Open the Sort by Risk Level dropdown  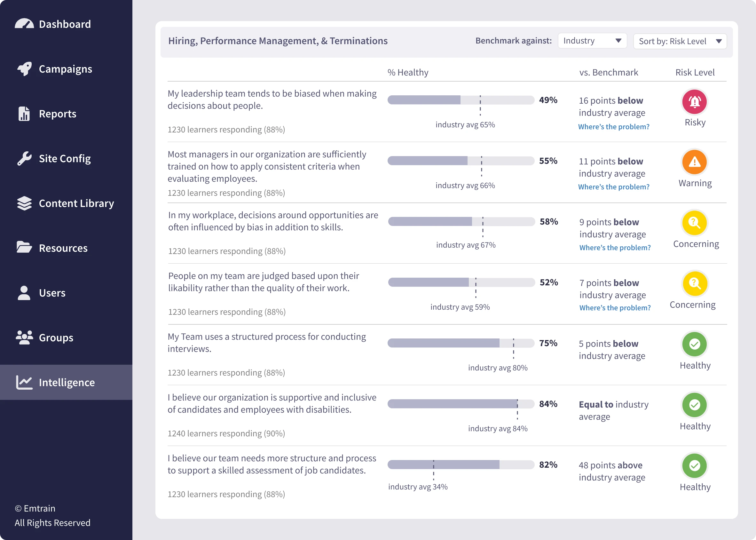[x=680, y=41]
